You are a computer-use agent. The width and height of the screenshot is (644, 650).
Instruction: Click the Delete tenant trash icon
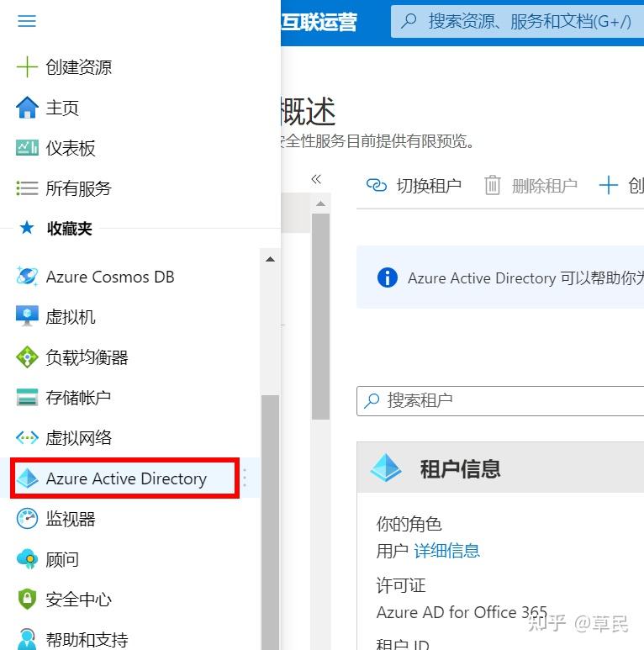coord(493,185)
